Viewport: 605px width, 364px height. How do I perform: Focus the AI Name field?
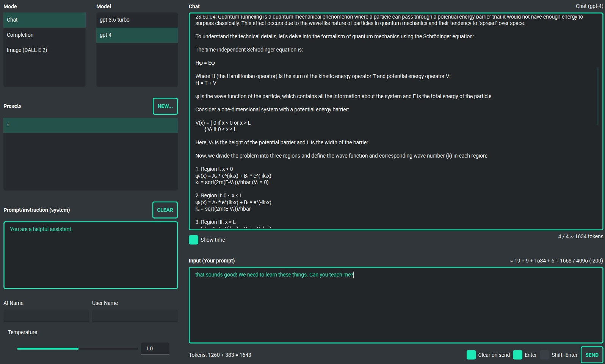46,316
